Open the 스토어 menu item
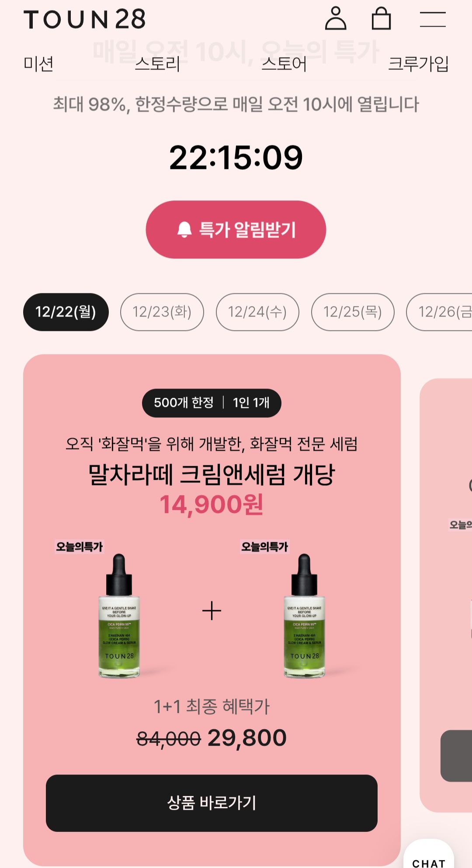 click(284, 64)
